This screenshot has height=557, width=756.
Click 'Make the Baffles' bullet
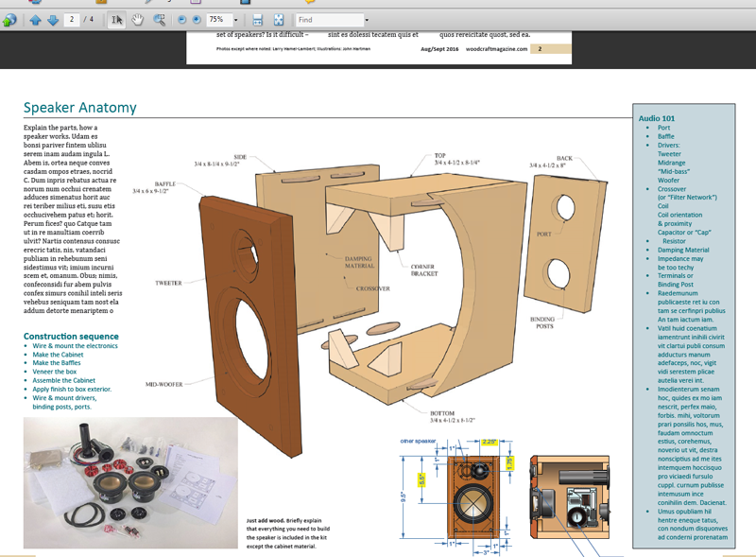(57, 362)
